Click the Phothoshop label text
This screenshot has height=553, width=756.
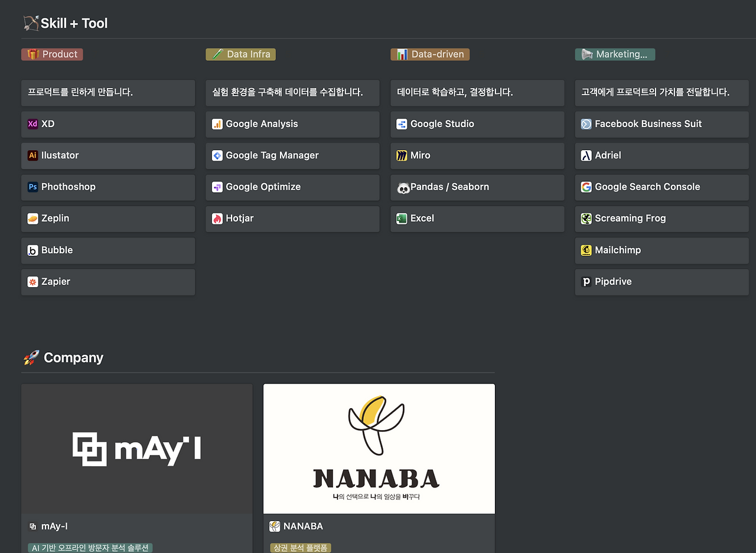69,187
